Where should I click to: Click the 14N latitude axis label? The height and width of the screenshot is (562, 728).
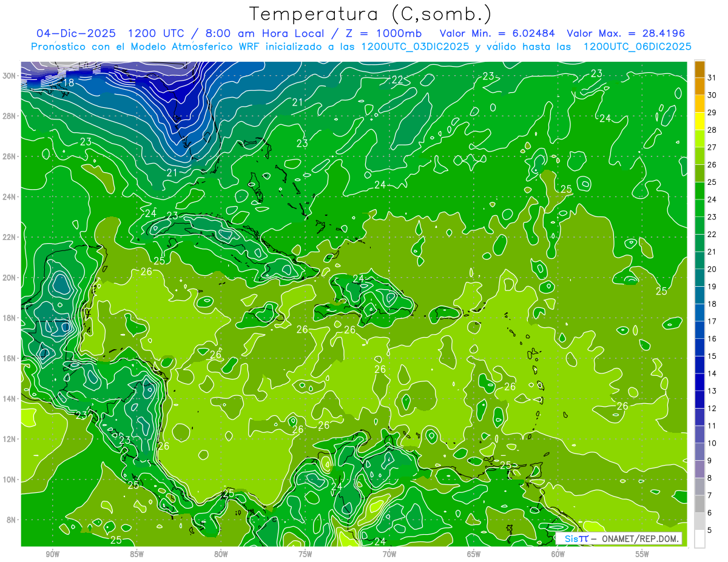pos(10,398)
